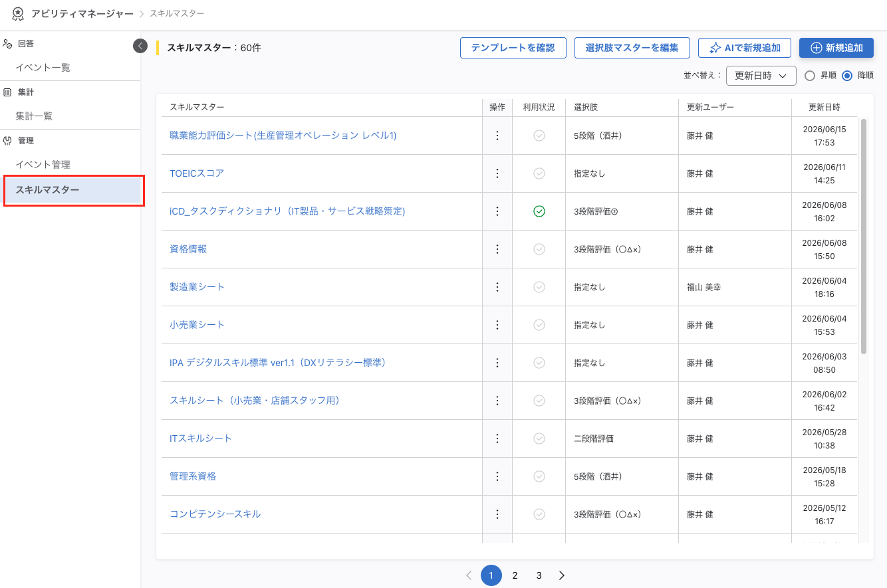Click the grey usage check for 製造業シート

[x=539, y=287]
